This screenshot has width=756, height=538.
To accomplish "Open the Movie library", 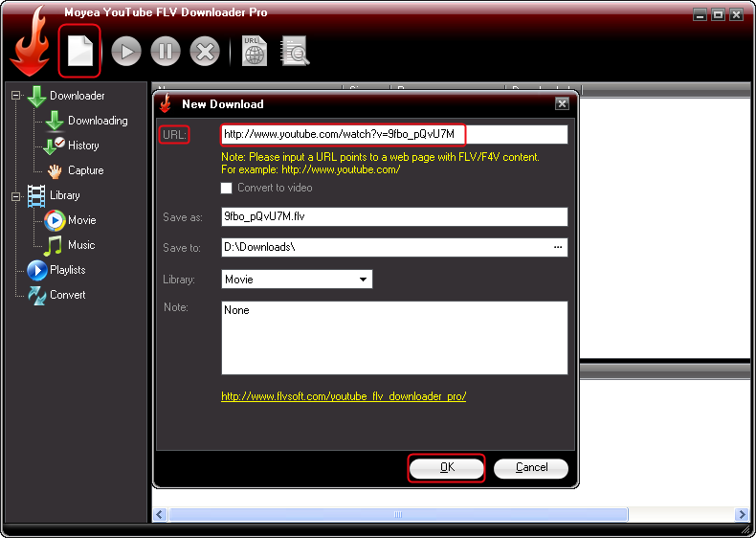I will [82, 220].
